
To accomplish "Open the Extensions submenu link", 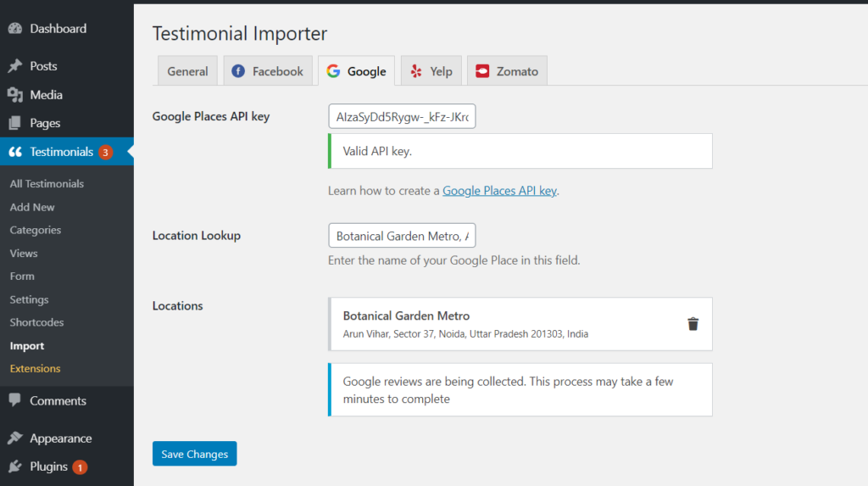I will pos(35,368).
